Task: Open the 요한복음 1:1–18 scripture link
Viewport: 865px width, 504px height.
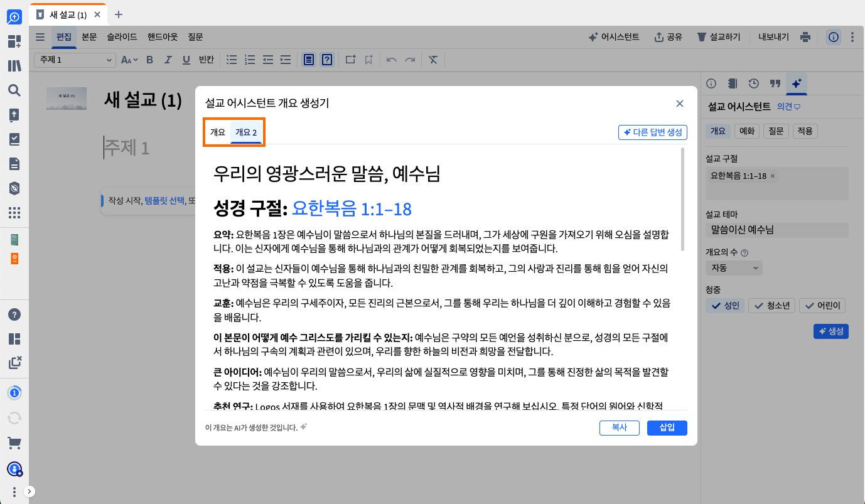Action: [x=352, y=208]
